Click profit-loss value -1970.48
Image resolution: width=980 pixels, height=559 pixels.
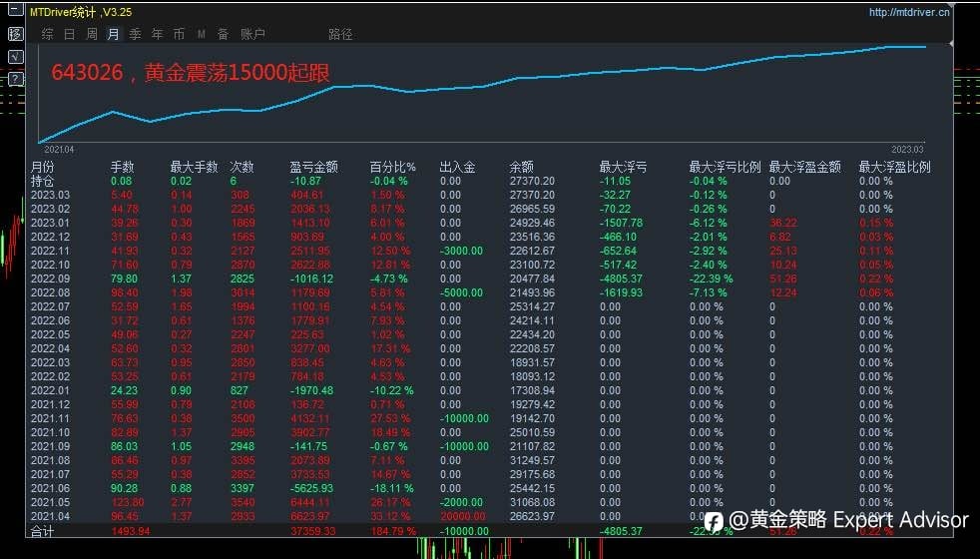(x=312, y=390)
